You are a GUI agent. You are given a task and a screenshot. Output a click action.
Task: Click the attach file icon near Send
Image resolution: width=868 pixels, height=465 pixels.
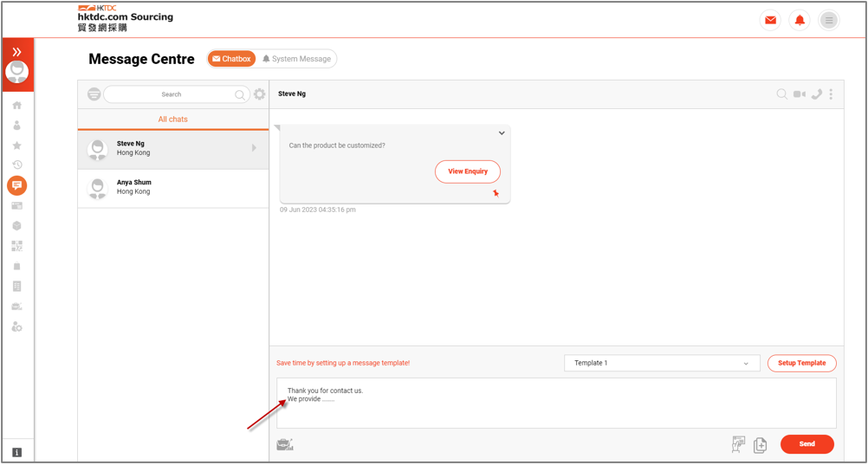click(x=760, y=444)
